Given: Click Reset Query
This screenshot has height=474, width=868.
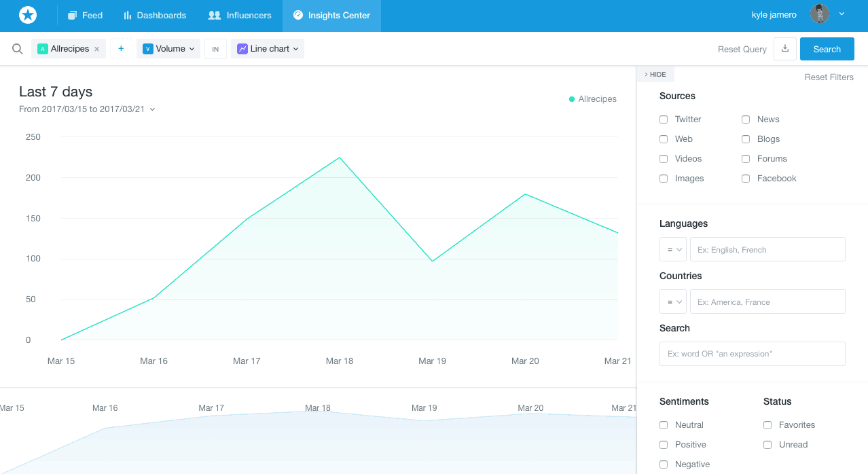Looking at the screenshot, I should click(742, 50).
